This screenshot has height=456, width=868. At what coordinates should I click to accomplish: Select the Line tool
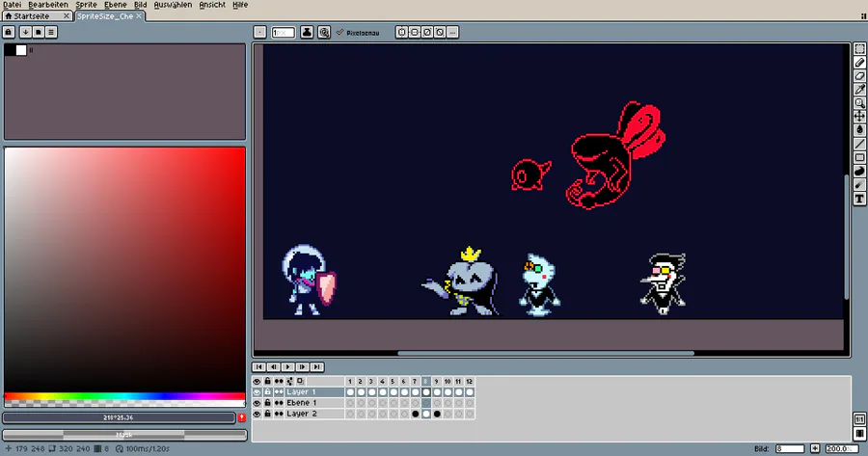click(x=859, y=144)
